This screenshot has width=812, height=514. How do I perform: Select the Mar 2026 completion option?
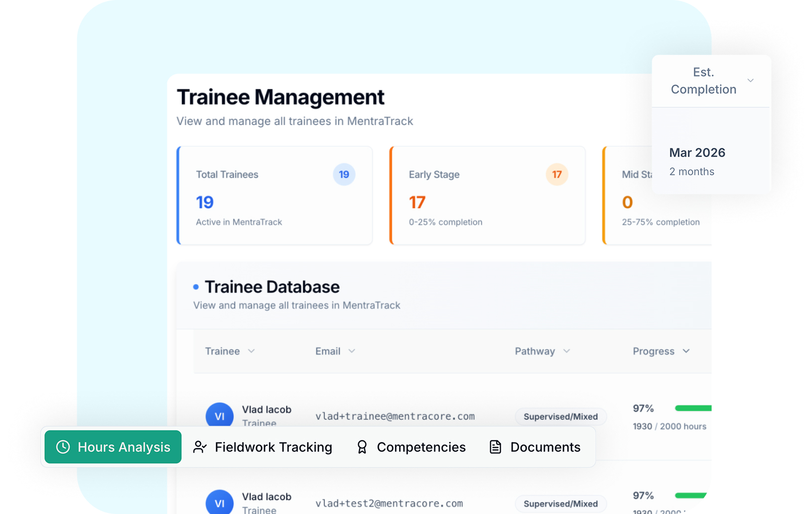pos(697,153)
